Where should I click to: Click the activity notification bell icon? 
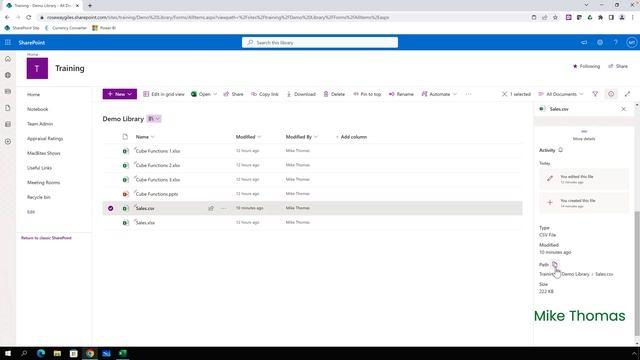click(x=561, y=150)
